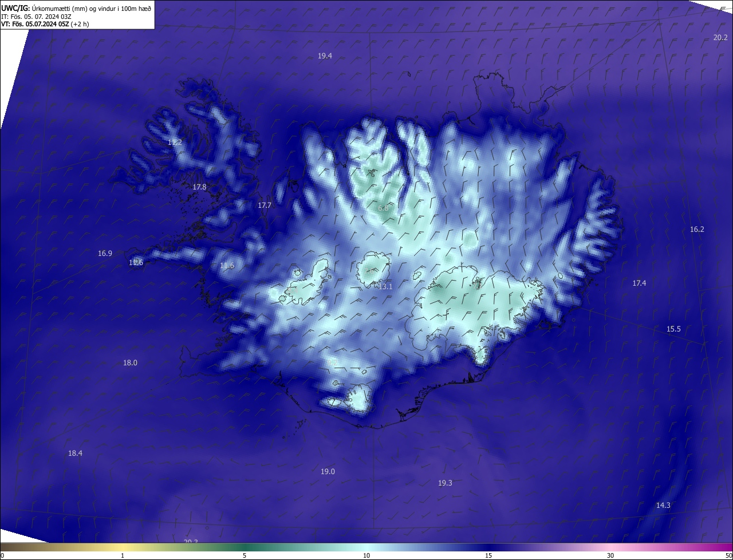Select the 16.2 value on the map
The width and height of the screenshot is (733, 560).
pyautogui.click(x=697, y=229)
